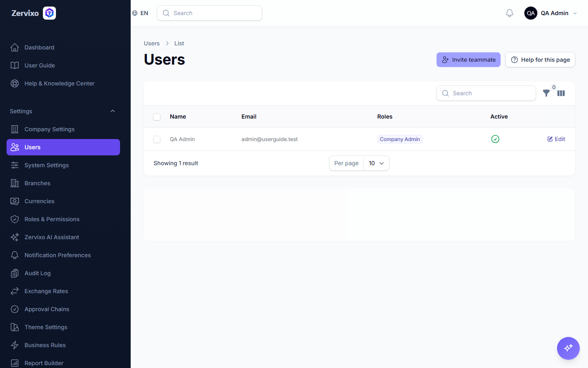Open Report Builder in sidebar
This screenshot has width=588, height=368.
63,363
